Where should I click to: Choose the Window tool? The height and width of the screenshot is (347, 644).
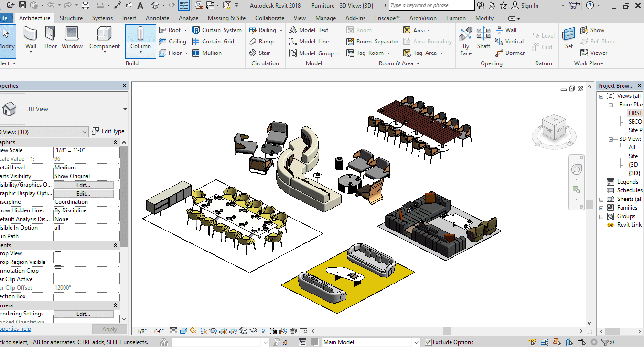[72, 38]
